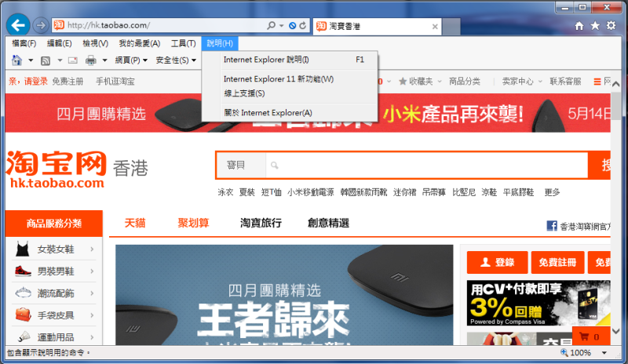This screenshot has height=364, width=628.
Task: Click the 商品分类 link
Action: [465, 82]
